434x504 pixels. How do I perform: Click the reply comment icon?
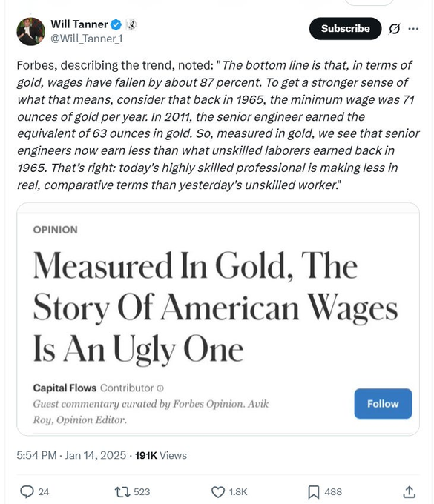tap(27, 492)
